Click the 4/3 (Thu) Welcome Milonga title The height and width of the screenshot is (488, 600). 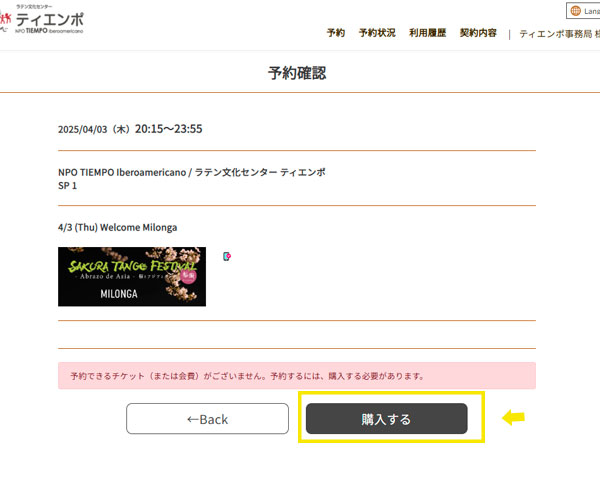(117, 227)
